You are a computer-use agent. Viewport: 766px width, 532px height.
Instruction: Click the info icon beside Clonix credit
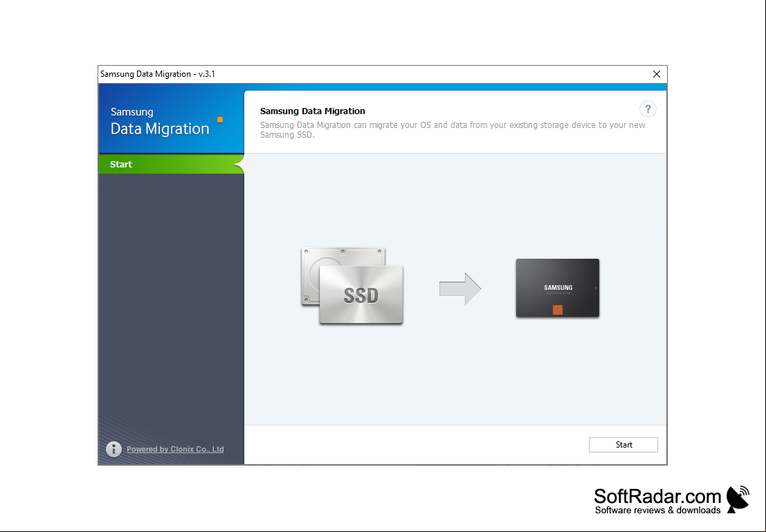113,449
